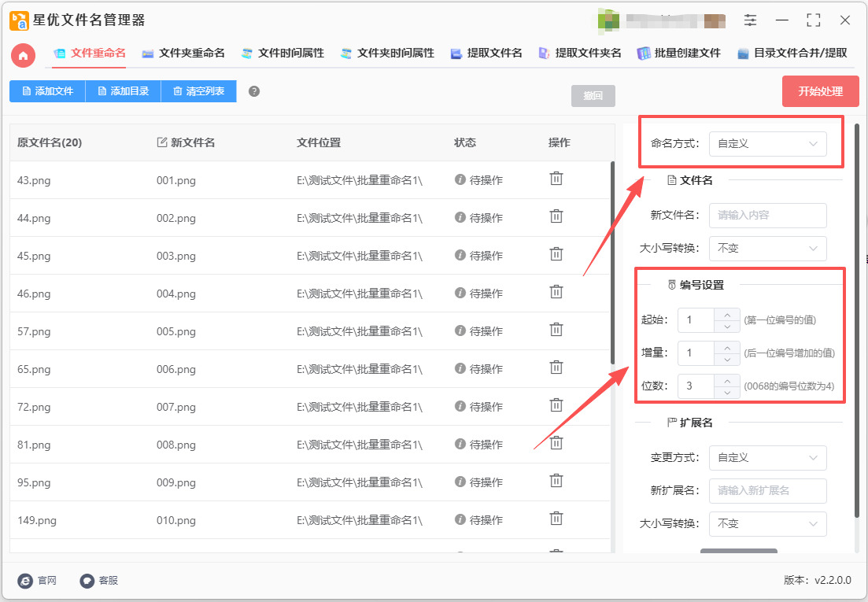This screenshot has height=602, width=868.
Task: Switch to the 文件夹重命名 tab
Action: 183,54
